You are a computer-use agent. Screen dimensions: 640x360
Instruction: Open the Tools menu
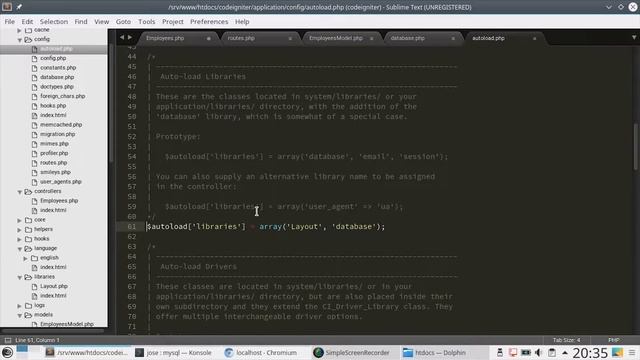(147, 22)
